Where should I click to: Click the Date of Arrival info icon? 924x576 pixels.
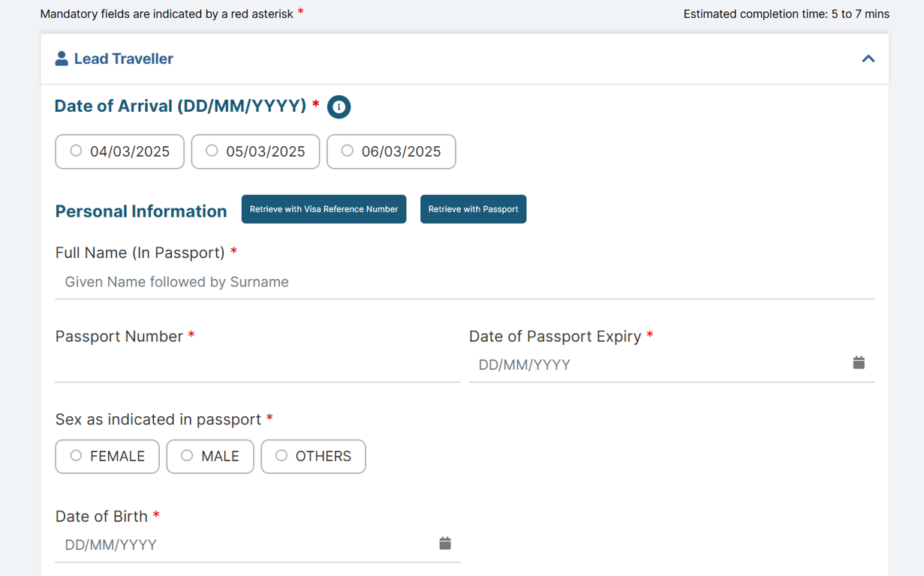[x=339, y=107]
